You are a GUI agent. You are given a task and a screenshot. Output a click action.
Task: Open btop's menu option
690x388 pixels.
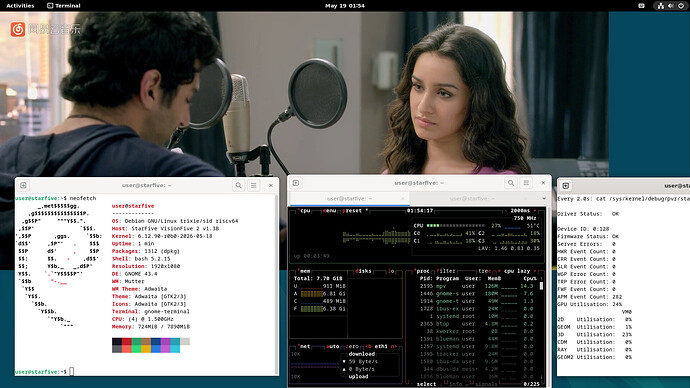pos(330,211)
